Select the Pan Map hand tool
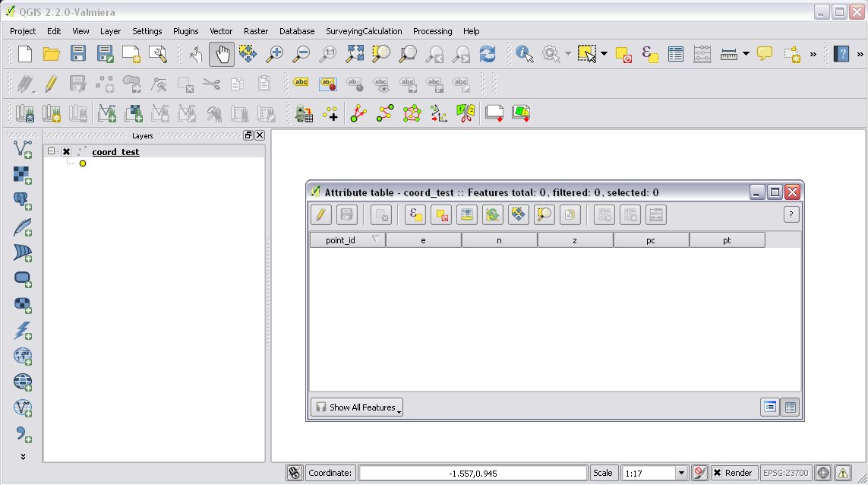868x485 pixels. (222, 54)
